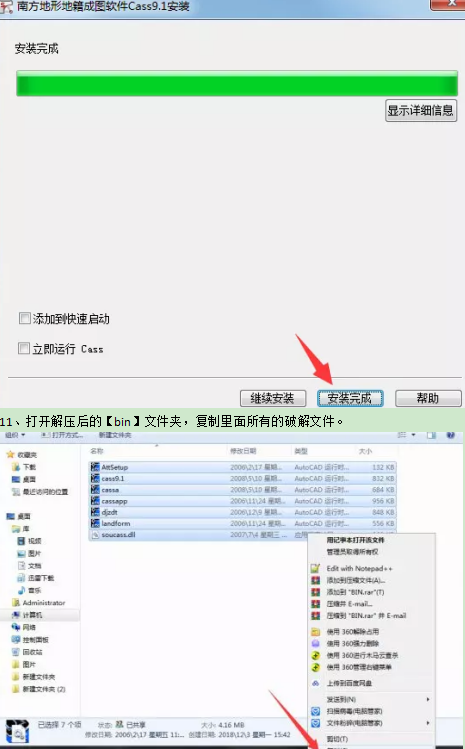Viewport: 465px width, 749px height.
Task: Open 最近访问的位置 in the sidebar
Action: [45, 492]
